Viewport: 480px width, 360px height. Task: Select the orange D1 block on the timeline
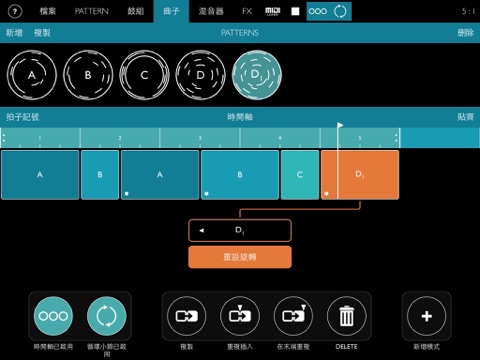[360, 175]
